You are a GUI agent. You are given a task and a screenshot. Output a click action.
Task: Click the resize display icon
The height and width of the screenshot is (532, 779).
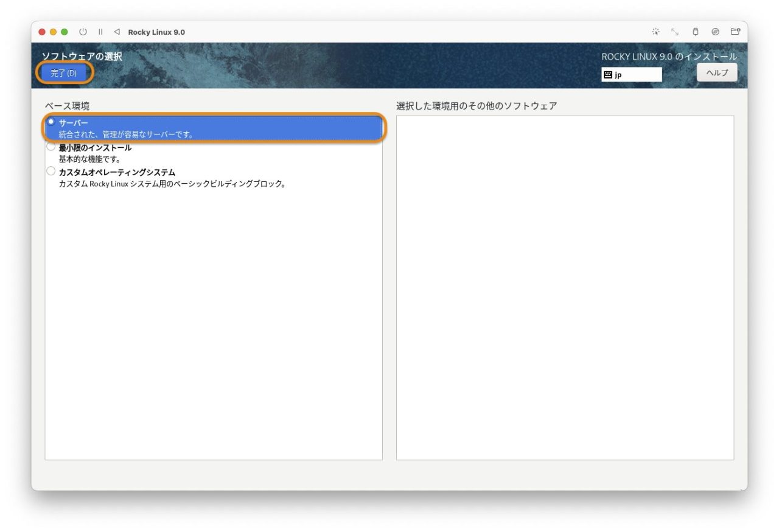pyautogui.click(x=676, y=32)
